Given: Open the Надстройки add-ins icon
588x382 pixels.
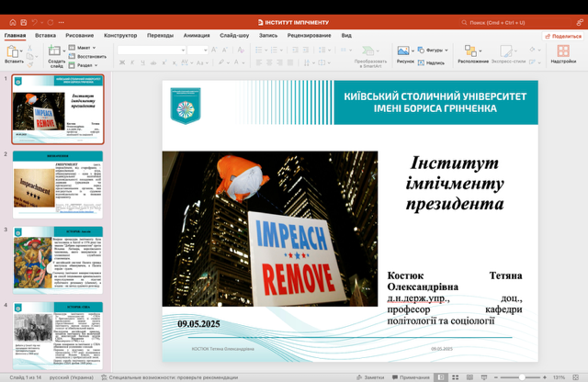Looking at the screenshot, I should tap(563, 51).
